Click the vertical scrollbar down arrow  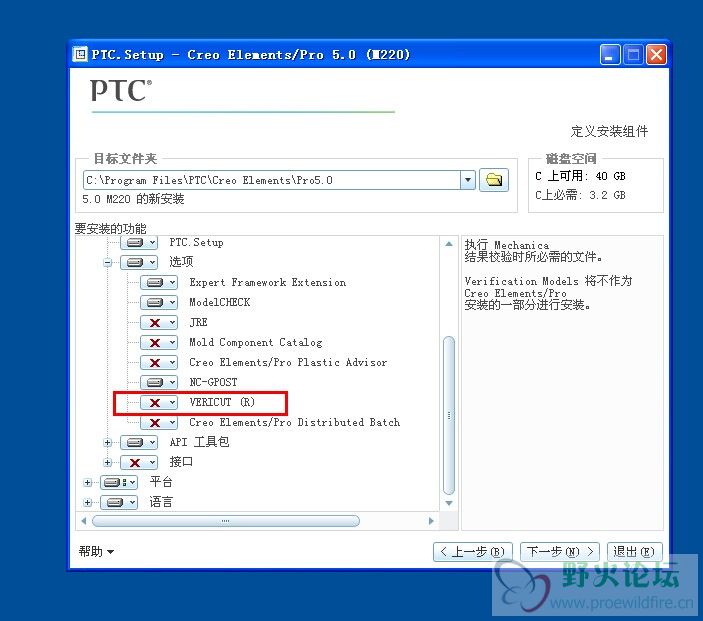pos(449,503)
